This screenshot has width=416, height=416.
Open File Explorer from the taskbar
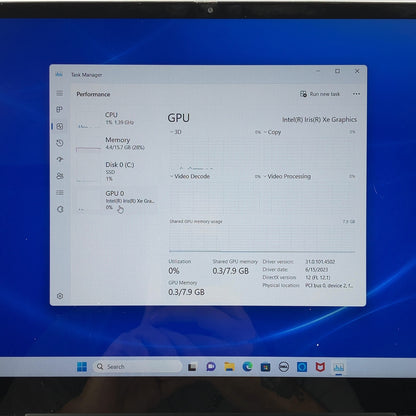(x=229, y=367)
